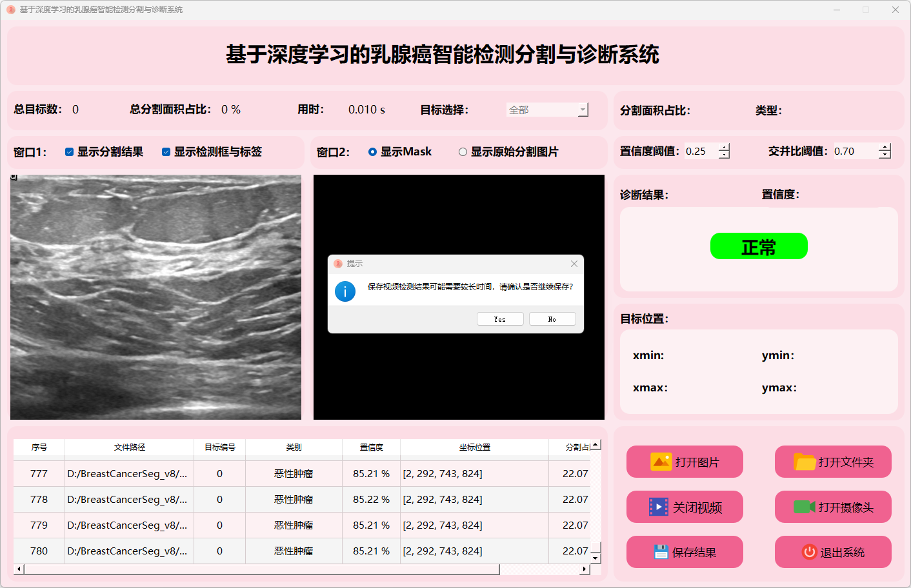
Task: Select the 显示Mask radio button
Action: [372, 152]
